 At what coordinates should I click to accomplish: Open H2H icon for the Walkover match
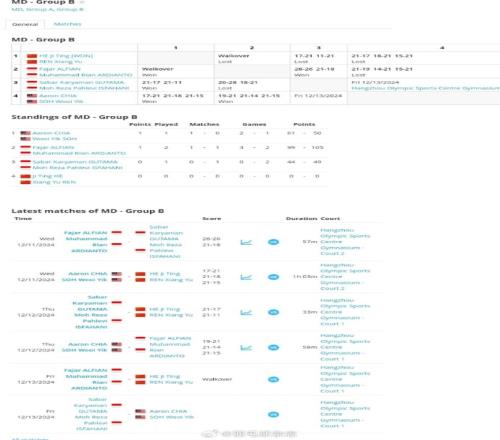(x=273, y=379)
